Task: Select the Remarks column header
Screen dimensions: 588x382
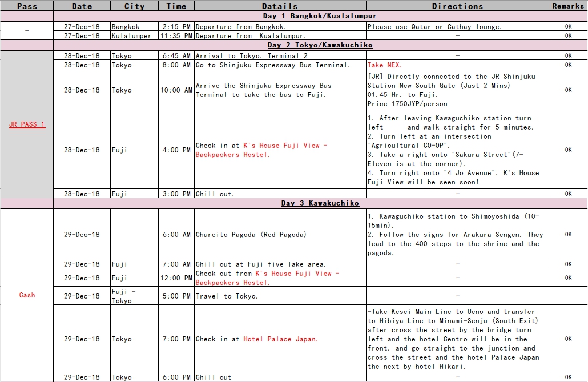Action: pos(569,6)
